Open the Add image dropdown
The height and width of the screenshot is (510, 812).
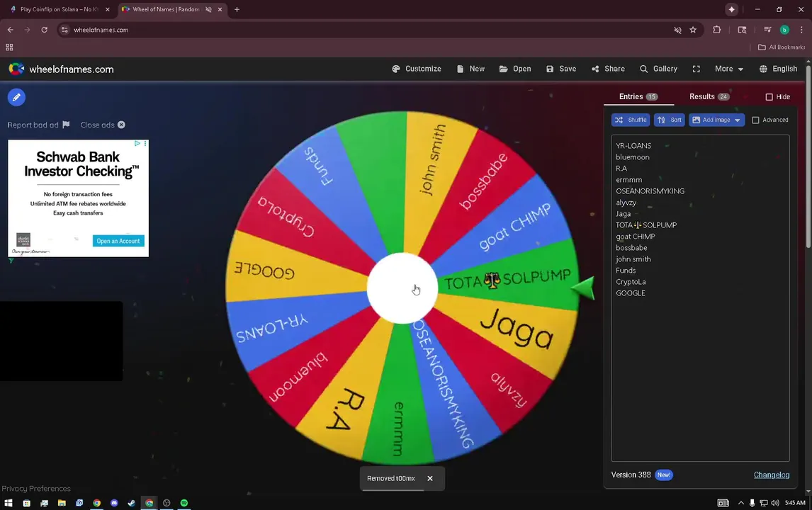point(717,120)
